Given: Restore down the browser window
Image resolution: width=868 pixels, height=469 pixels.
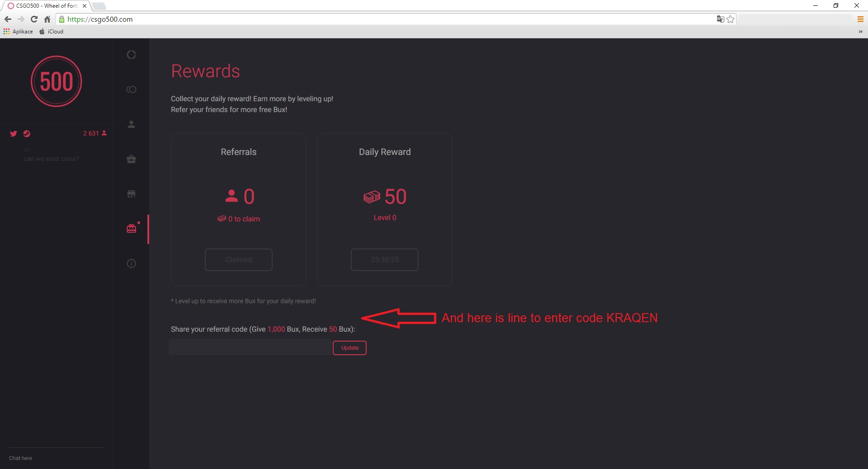Looking at the screenshot, I should 836,6.
